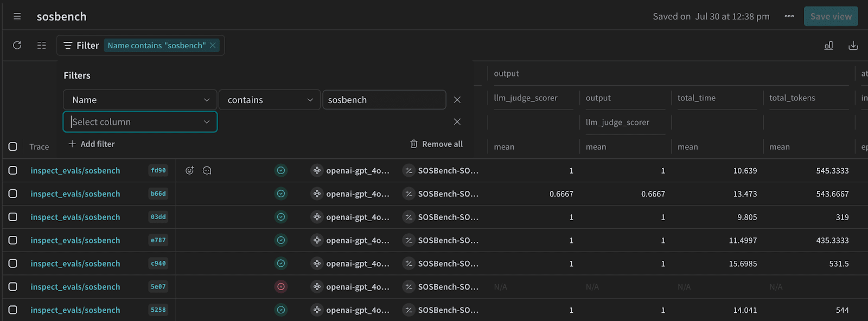Click the Remove all filters button
This screenshot has height=321, width=868.
[x=436, y=144]
